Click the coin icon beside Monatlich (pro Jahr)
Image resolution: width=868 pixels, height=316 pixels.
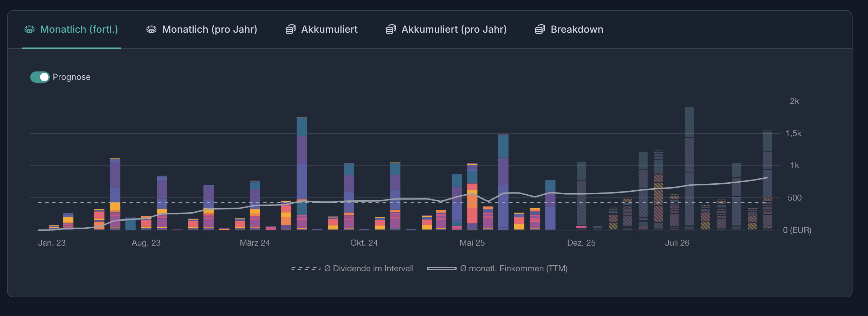coord(151,30)
